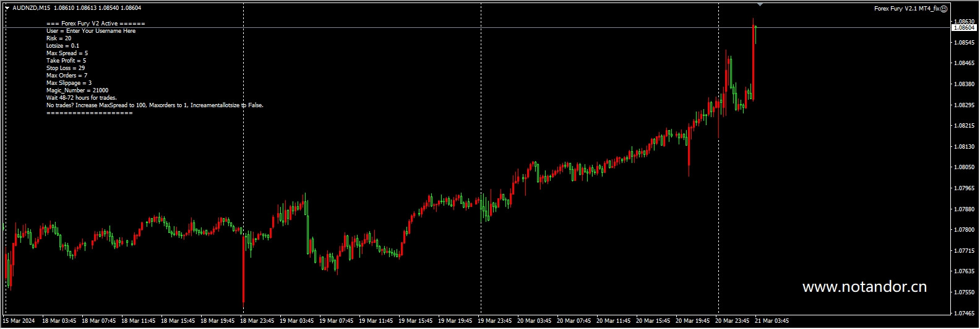Image resolution: width=980 pixels, height=329 pixels.
Task: Click the '19 Mar 23:45' time axis label
Action: [494, 321]
